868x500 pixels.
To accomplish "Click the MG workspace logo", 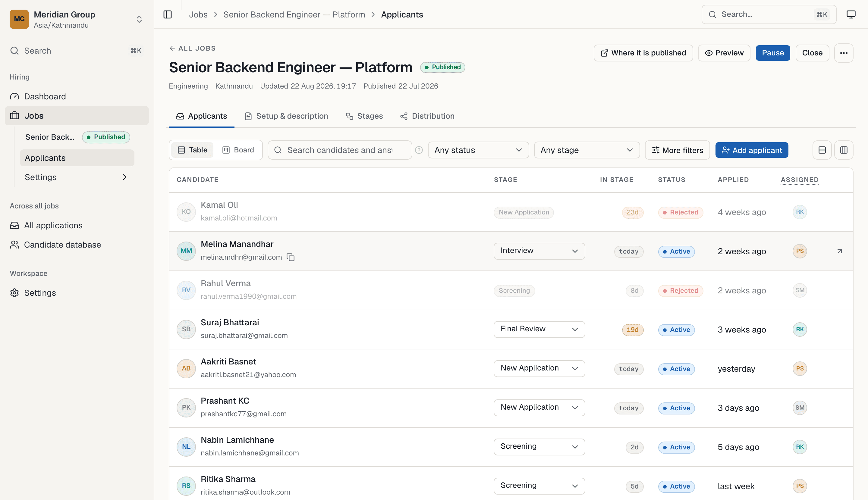I will (19, 19).
